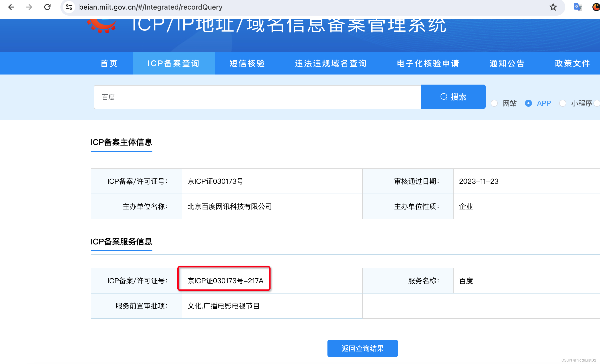Select the APP radio button
Viewport: 600px width, 364px height.
(528, 103)
